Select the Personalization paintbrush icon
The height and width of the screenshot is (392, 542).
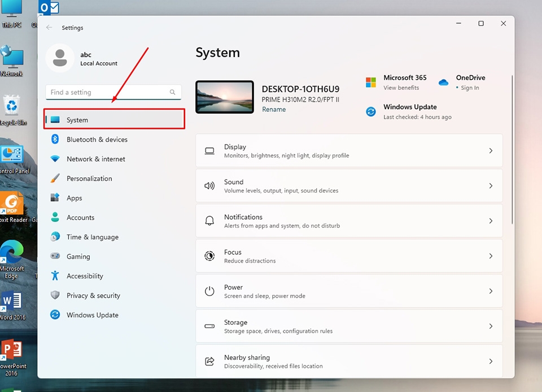[55, 178]
